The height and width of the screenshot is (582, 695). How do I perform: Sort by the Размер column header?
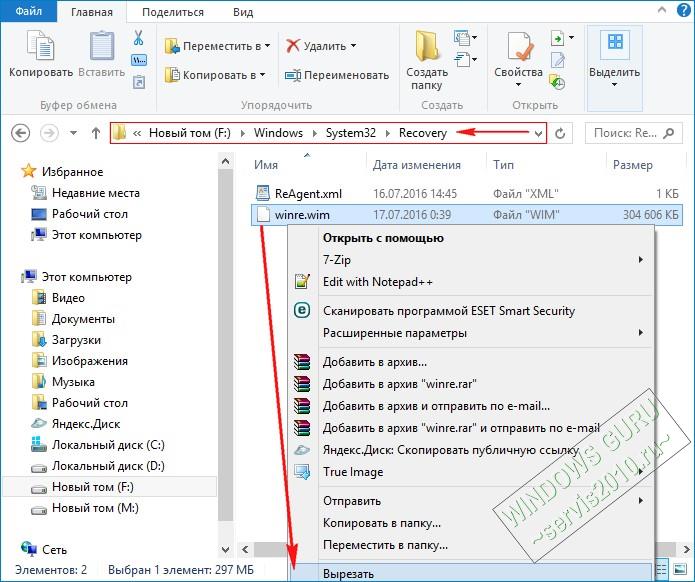(633, 165)
